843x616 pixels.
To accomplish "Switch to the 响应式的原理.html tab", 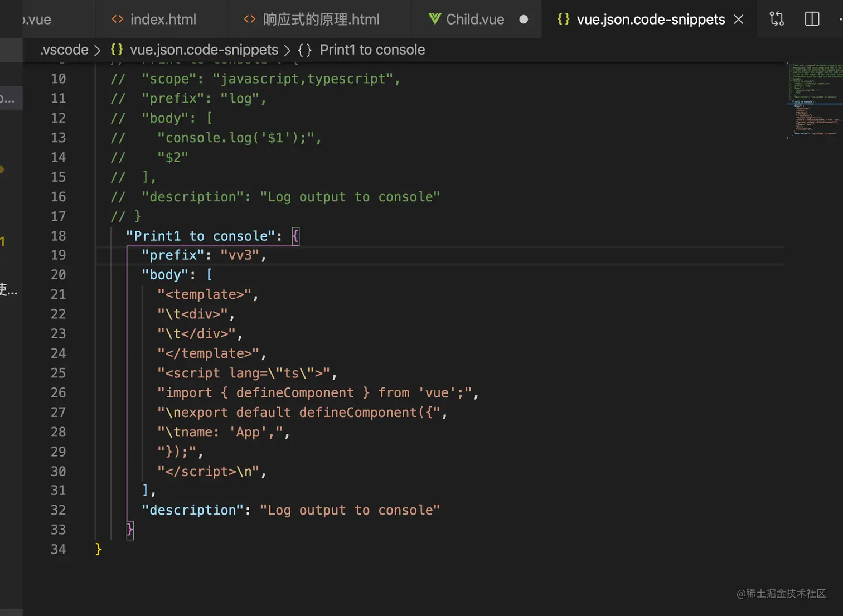I will point(321,20).
